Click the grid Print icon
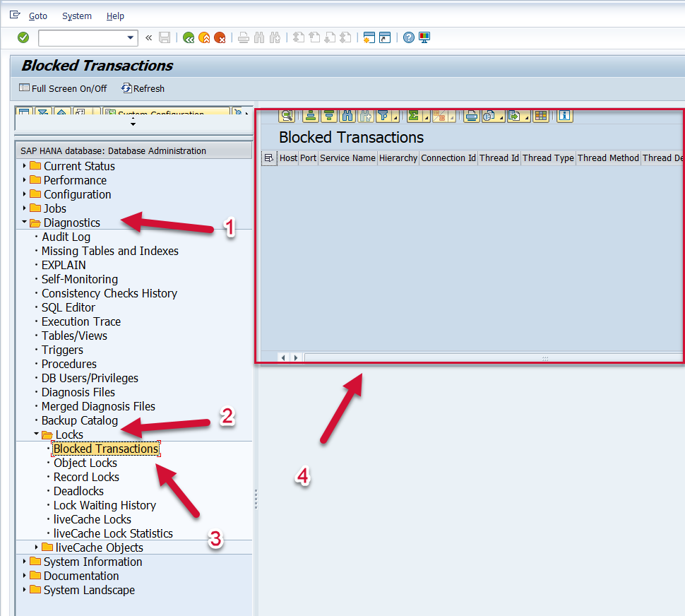The width and height of the screenshot is (685, 616). pos(472,116)
